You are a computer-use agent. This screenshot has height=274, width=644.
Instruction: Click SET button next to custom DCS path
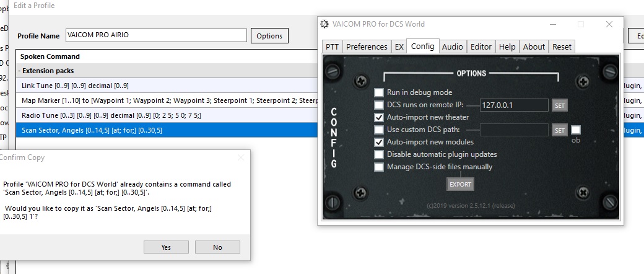559,130
